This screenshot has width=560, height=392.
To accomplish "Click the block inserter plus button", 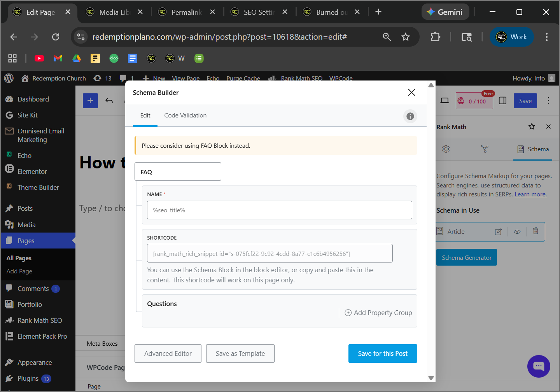I will [x=90, y=101].
